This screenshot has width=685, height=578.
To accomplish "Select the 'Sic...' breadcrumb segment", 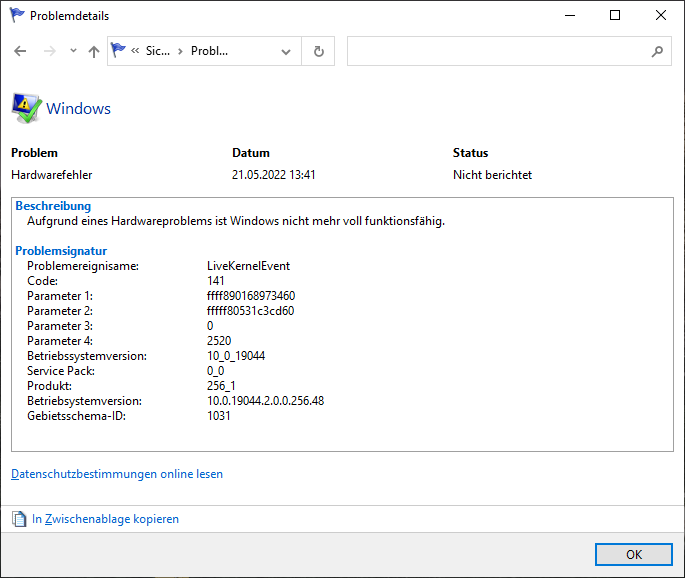I will (x=158, y=51).
